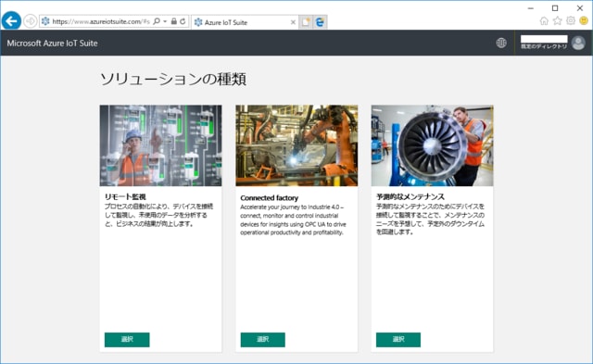Open the globe language selector icon
The height and width of the screenshot is (364, 593).
pos(501,44)
